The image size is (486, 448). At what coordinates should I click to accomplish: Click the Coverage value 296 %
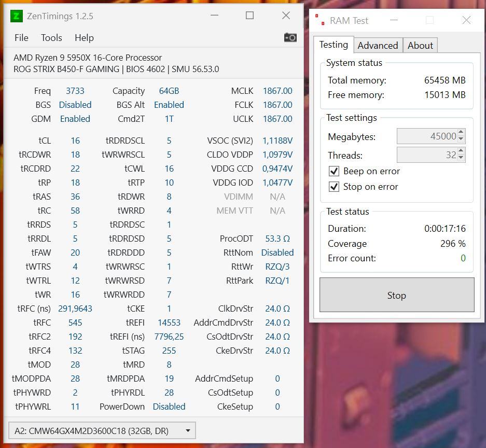[x=453, y=244]
